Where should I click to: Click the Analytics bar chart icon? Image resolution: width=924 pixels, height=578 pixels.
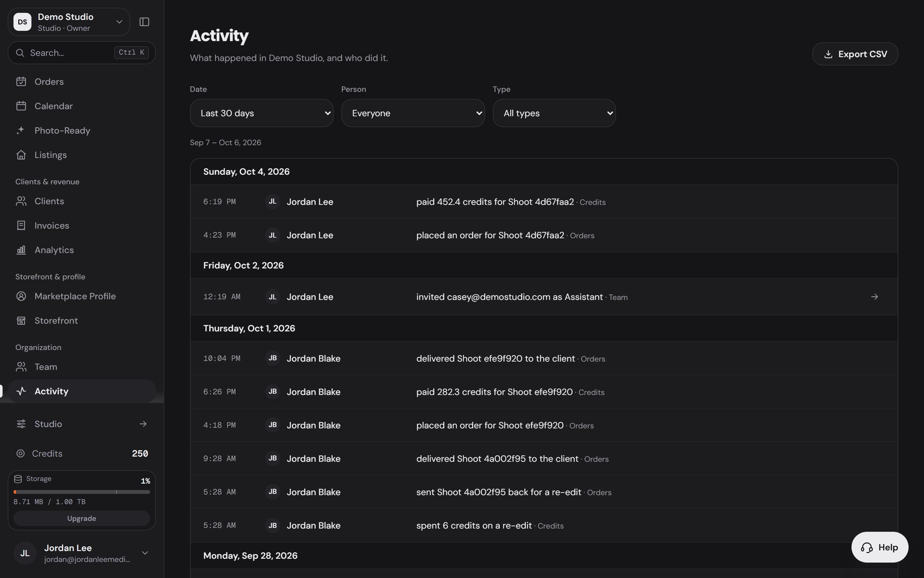coord(21,250)
